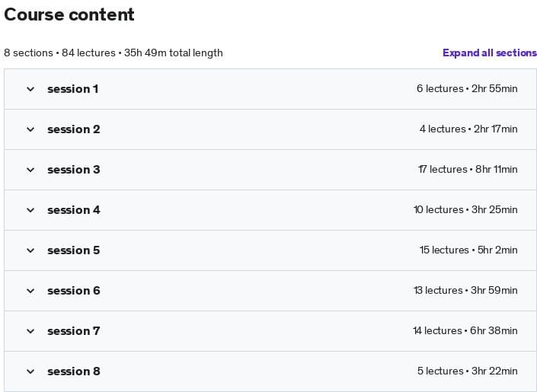Image resolution: width=537 pixels, height=392 pixels.
Task: Open session 8 using its chevron
Action: tap(30, 371)
